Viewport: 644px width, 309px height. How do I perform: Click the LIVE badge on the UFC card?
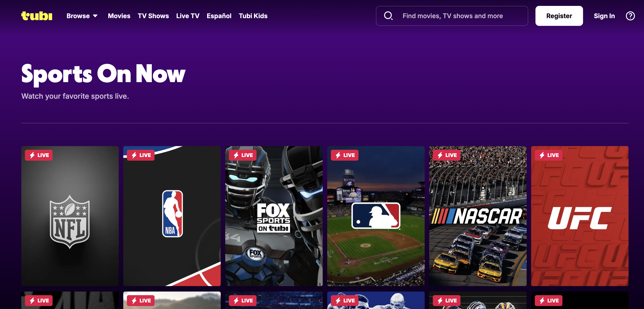click(x=549, y=155)
